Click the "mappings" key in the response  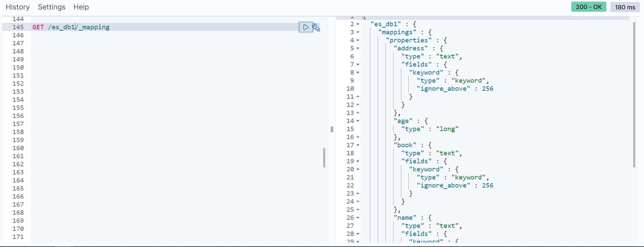point(397,32)
